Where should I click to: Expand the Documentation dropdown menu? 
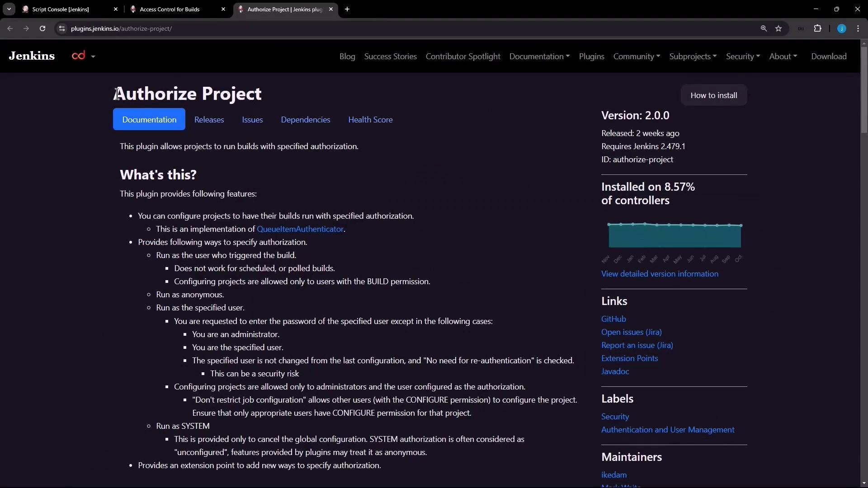click(x=539, y=56)
